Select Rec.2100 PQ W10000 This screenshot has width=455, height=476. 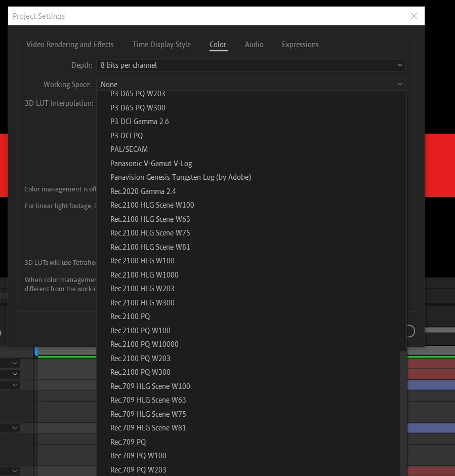(x=252, y=344)
